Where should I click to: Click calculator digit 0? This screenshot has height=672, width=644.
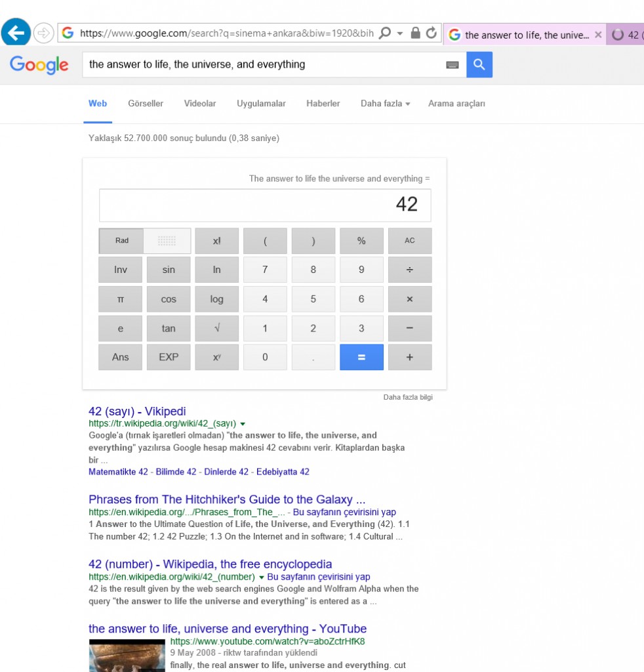click(x=265, y=357)
